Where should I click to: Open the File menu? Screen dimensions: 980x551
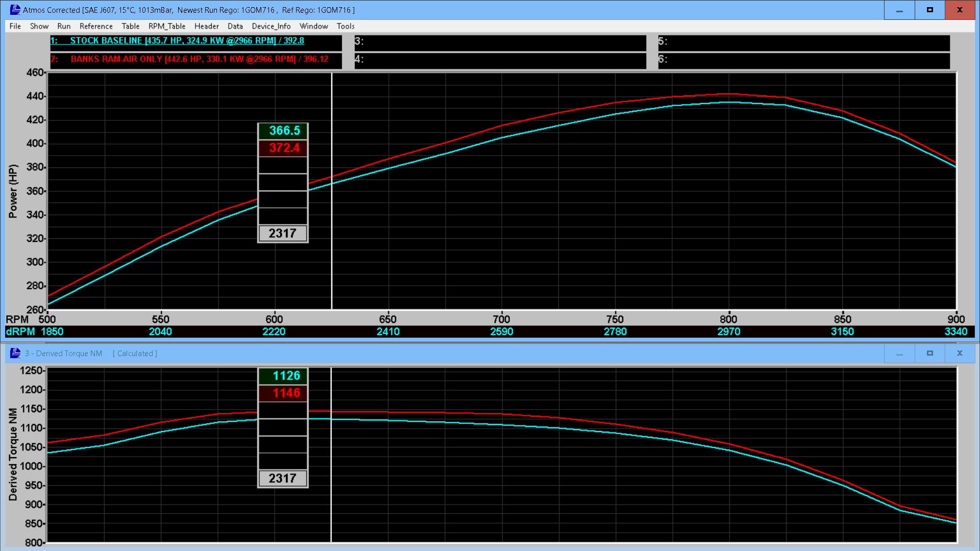coord(15,26)
